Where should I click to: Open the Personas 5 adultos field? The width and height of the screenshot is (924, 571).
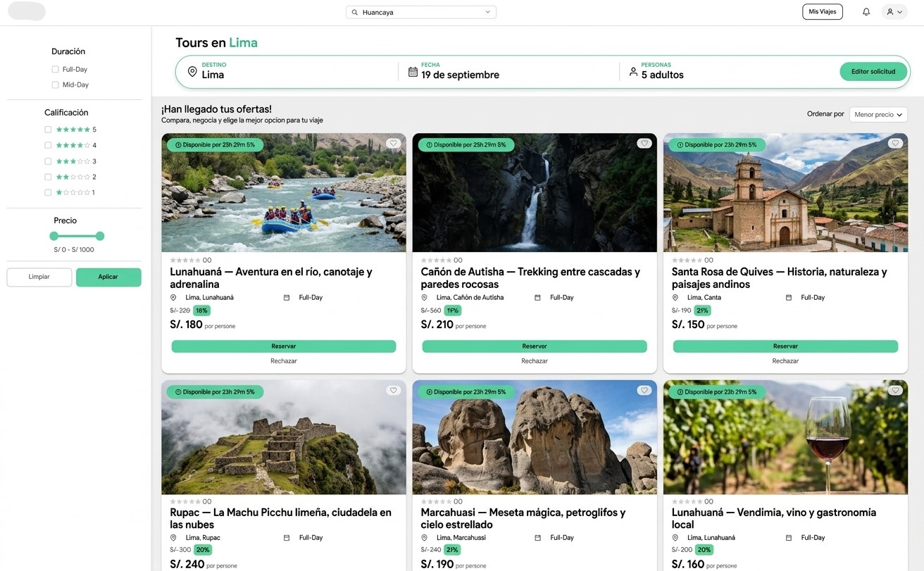[729, 71]
